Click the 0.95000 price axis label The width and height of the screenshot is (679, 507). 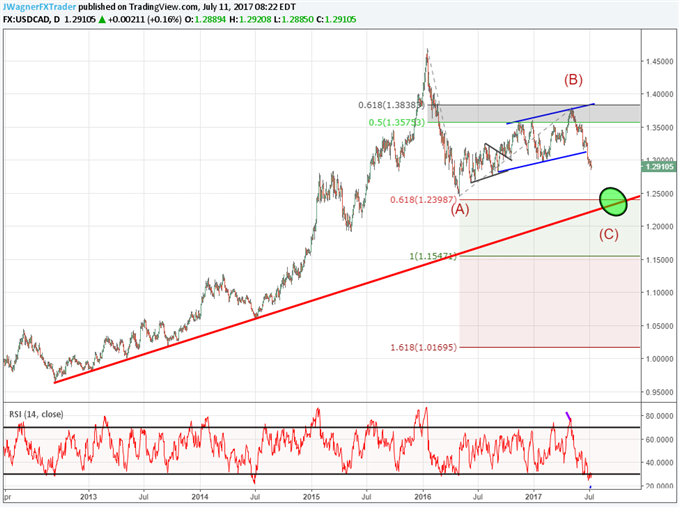(660, 392)
